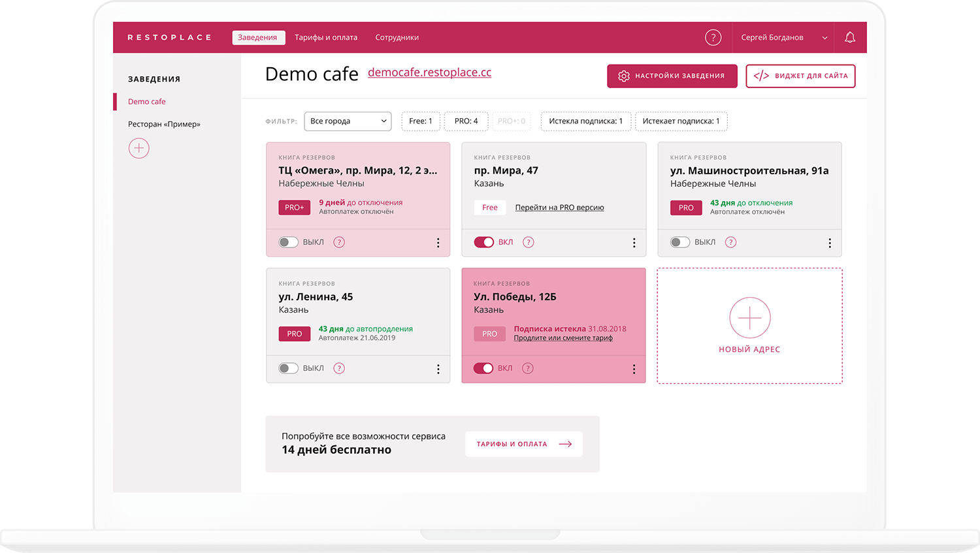Image resolution: width=980 pixels, height=553 pixels.
Task: Enable the toggle on ул. Ленина, 45 card
Action: [x=288, y=368]
